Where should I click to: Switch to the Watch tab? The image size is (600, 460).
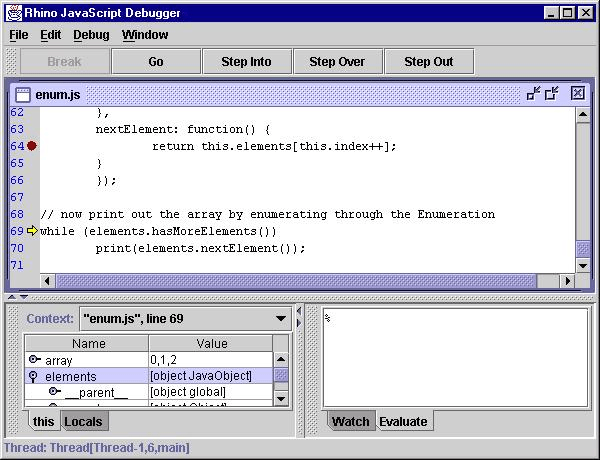(350, 422)
